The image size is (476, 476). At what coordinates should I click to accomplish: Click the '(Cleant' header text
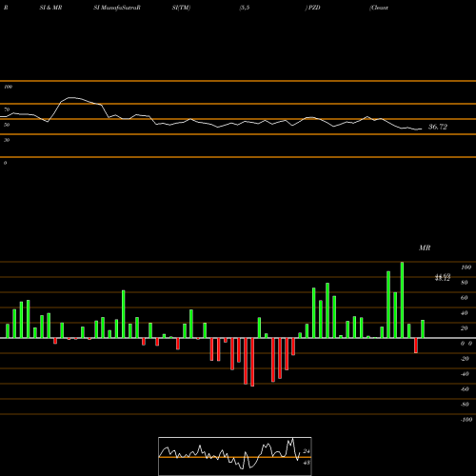(x=379, y=8)
